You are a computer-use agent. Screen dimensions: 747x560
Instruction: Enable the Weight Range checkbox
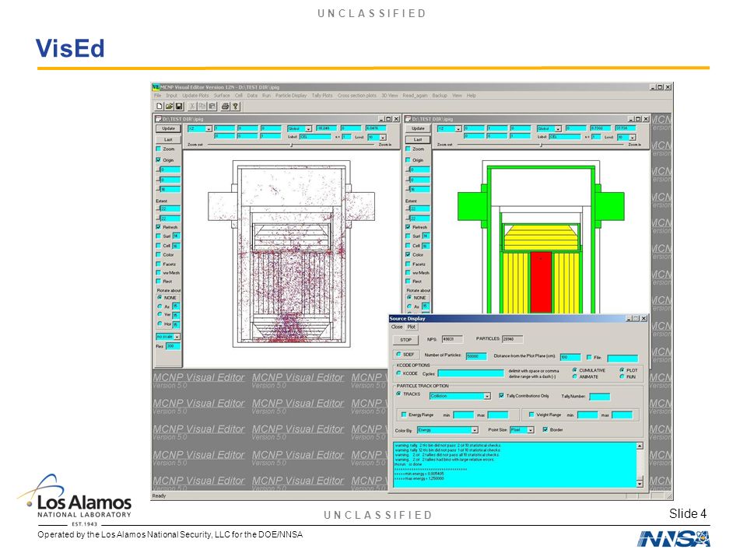(531, 415)
